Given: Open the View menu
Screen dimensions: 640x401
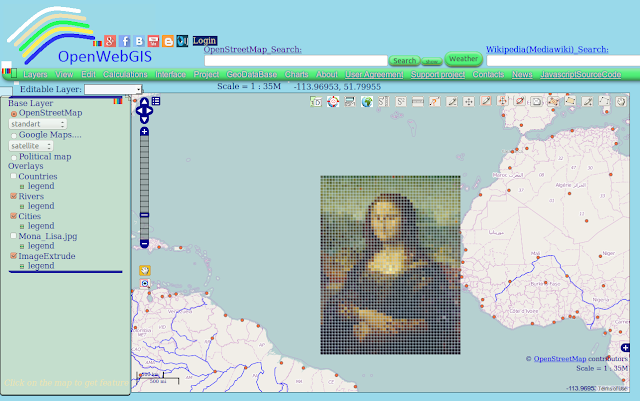Looking at the screenshot, I should click(x=64, y=74).
